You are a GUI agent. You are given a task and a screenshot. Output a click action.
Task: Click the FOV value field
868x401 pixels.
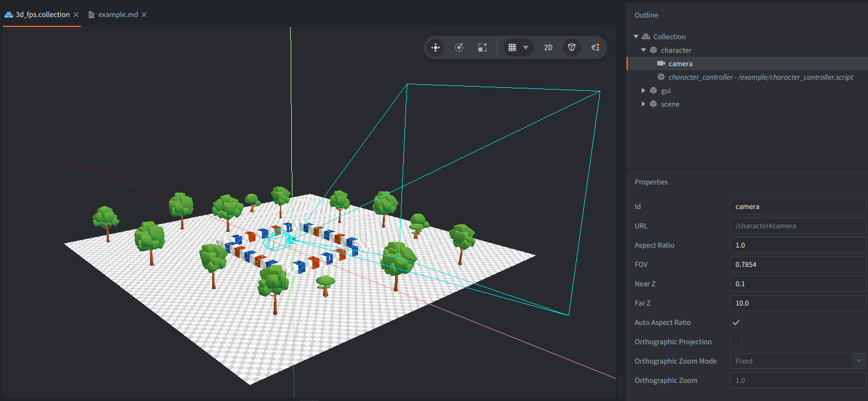[x=797, y=265]
